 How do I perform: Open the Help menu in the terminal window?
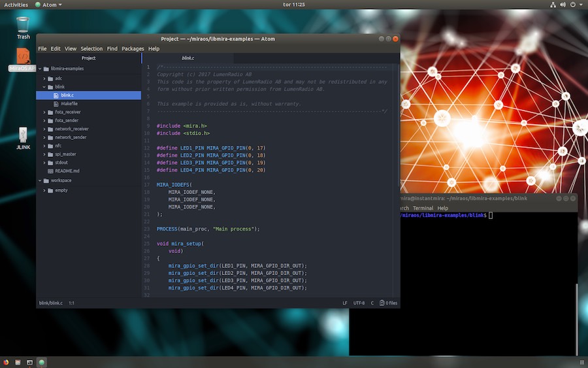point(443,209)
